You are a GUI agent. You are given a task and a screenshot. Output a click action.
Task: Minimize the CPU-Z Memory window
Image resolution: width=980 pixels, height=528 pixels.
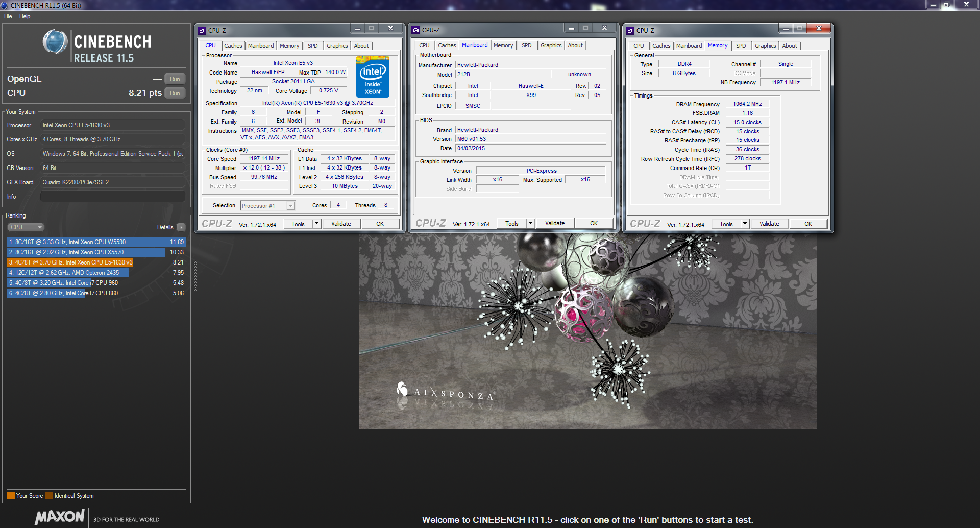pyautogui.click(x=786, y=29)
